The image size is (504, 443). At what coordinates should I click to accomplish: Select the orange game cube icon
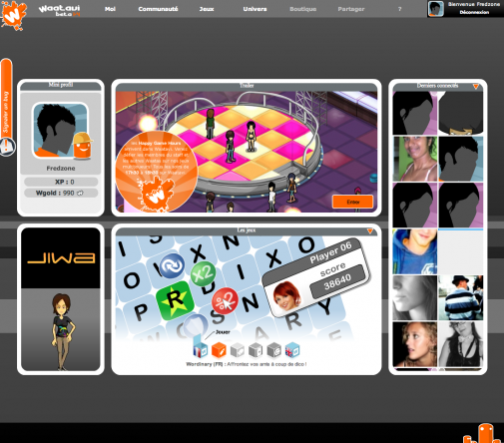219,350
